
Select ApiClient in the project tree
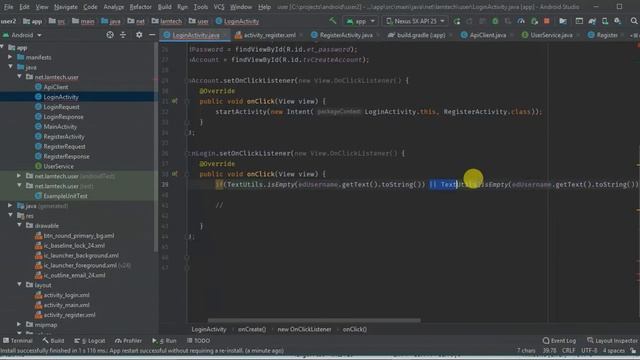tap(56, 87)
